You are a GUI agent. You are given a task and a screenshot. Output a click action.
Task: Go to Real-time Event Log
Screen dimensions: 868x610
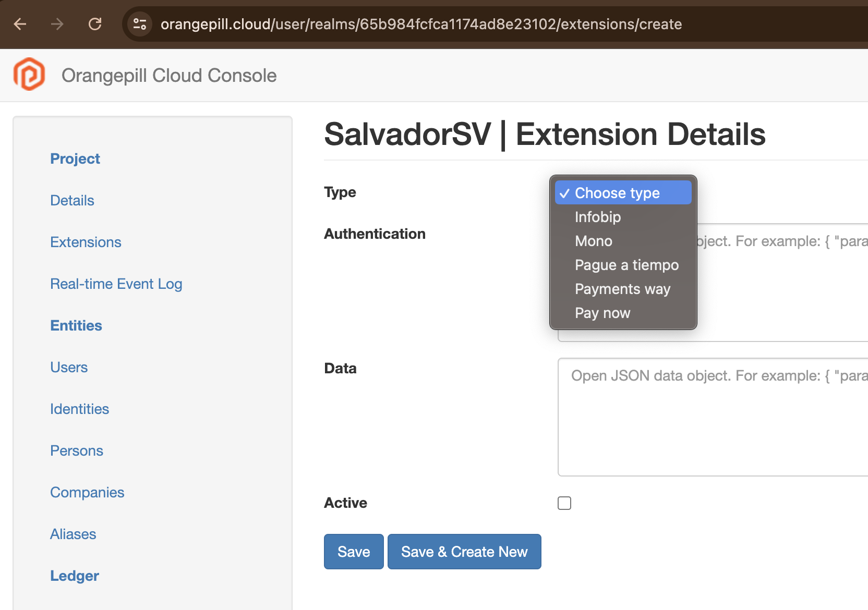(116, 284)
